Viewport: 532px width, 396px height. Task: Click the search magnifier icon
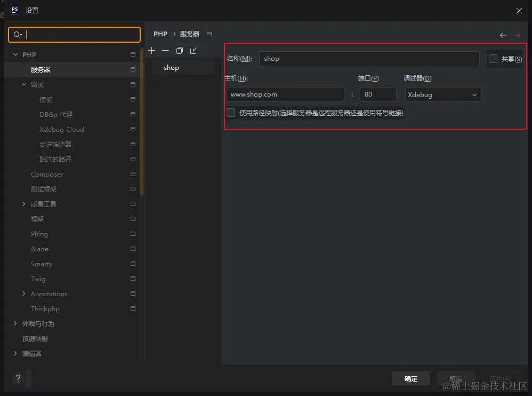coord(17,35)
